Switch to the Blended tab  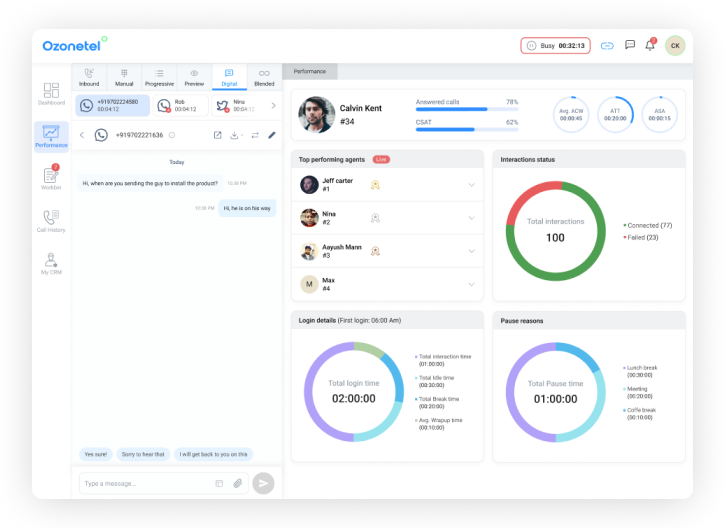(x=264, y=77)
